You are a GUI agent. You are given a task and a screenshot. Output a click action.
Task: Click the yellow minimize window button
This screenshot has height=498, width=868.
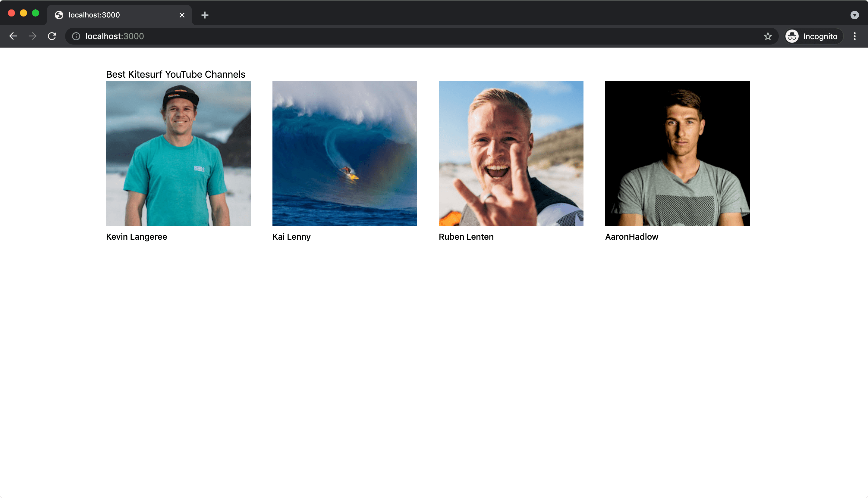(23, 13)
